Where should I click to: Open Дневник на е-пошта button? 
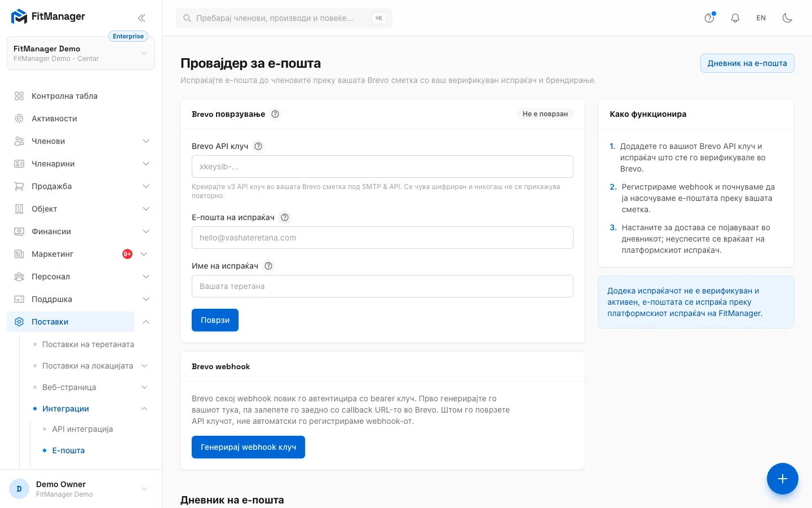tap(747, 63)
